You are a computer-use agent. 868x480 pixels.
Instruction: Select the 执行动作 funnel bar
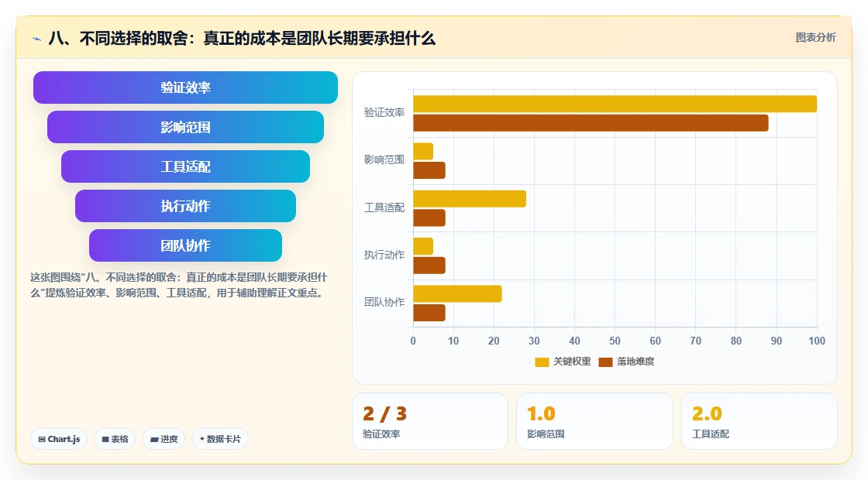click(185, 206)
